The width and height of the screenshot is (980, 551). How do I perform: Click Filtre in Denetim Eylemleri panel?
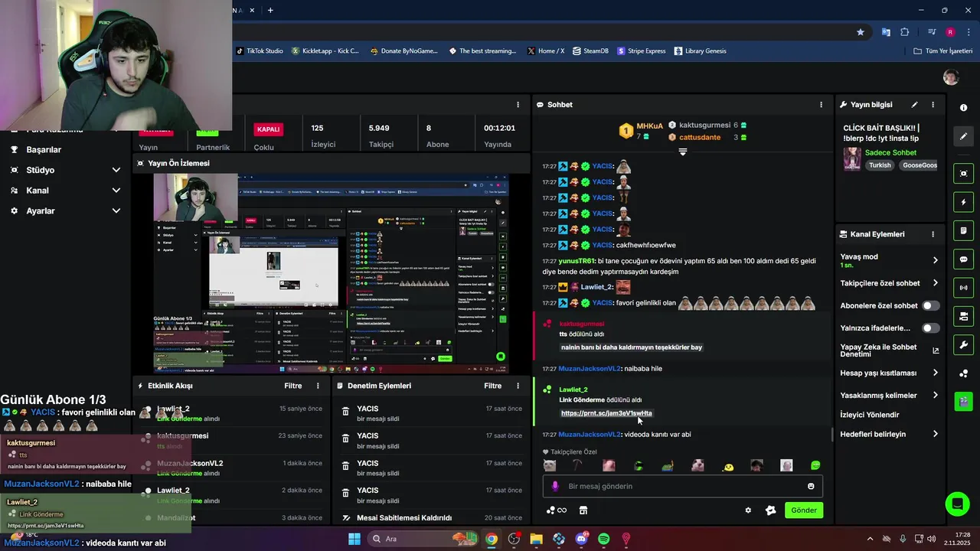click(493, 386)
